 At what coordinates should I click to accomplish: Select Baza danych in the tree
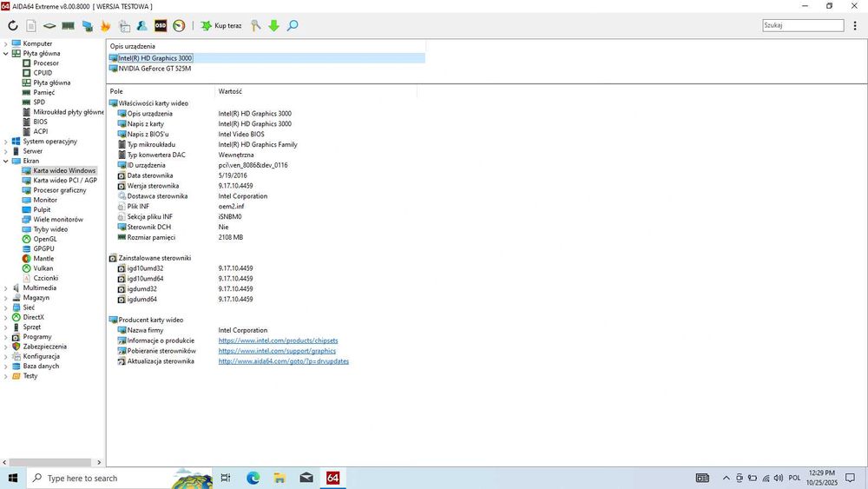(41, 366)
